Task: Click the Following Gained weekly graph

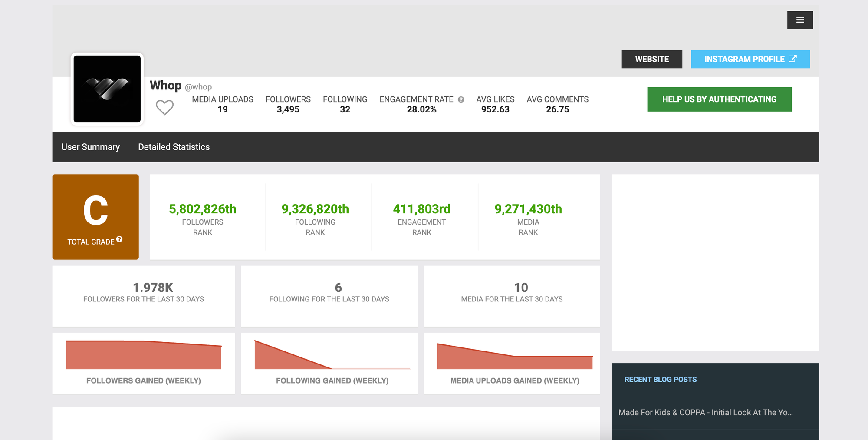Action: pos(329,356)
